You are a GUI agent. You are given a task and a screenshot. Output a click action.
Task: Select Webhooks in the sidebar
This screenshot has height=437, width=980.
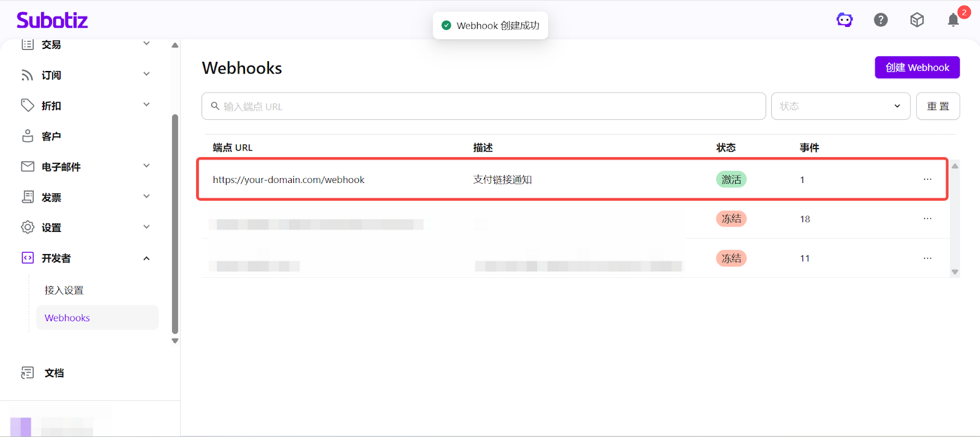67,318
